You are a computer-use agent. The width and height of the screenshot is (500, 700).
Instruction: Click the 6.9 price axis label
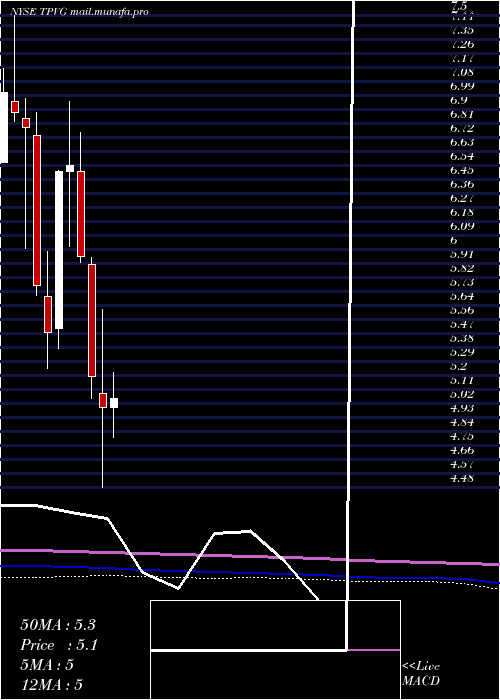pyautogui.click(x=459, y=100)
